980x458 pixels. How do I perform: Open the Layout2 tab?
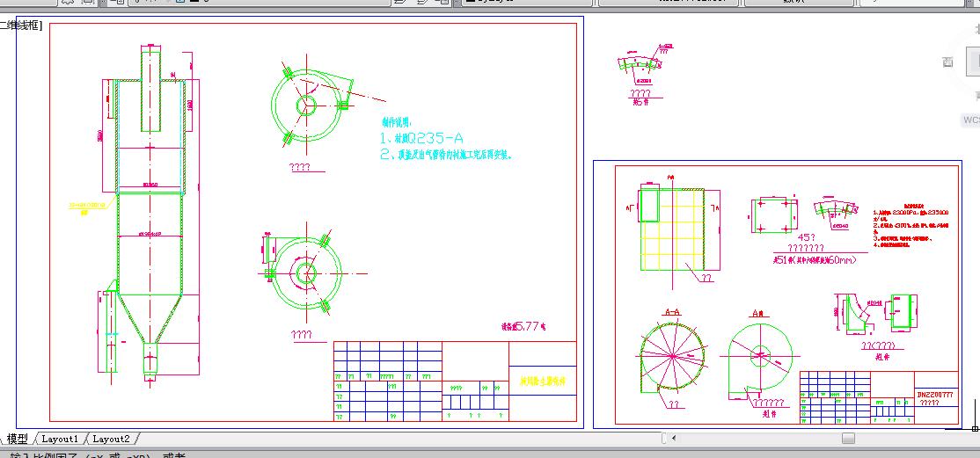click(111, 439)
